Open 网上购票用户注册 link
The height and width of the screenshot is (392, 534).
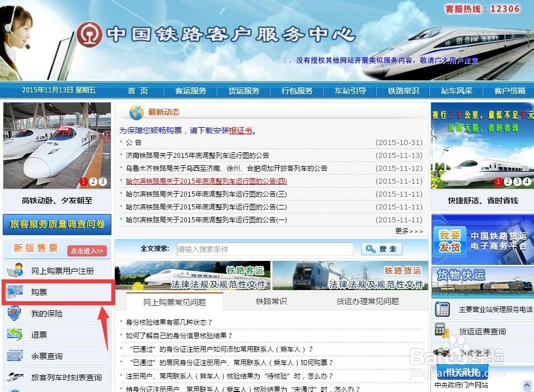point(63,271)
